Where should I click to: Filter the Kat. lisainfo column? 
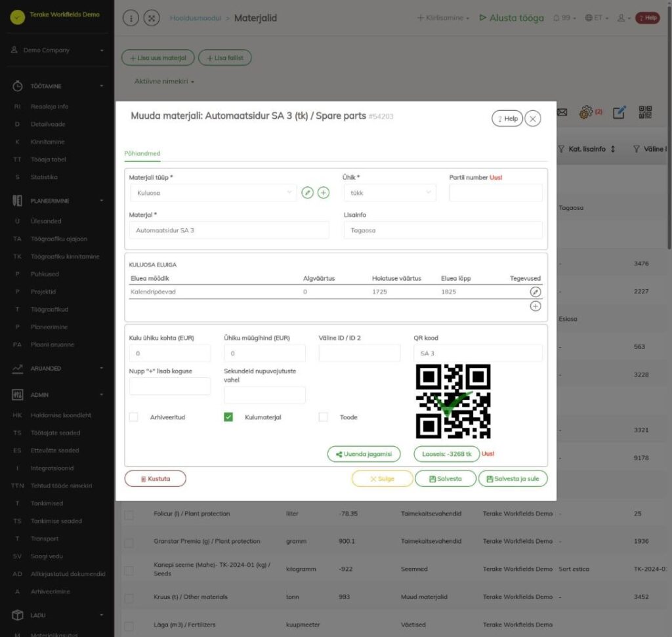tap(561, 149)
